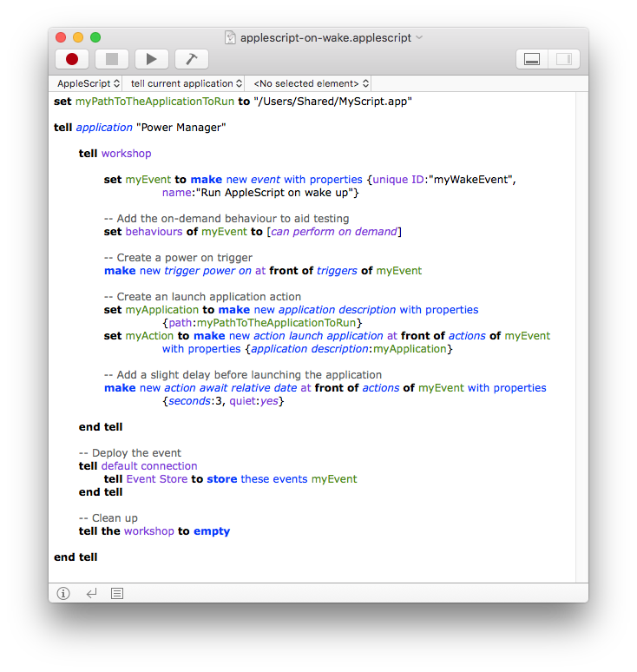637x672 pixels.
Task: Open the tell current application popup
Action: 187,83
